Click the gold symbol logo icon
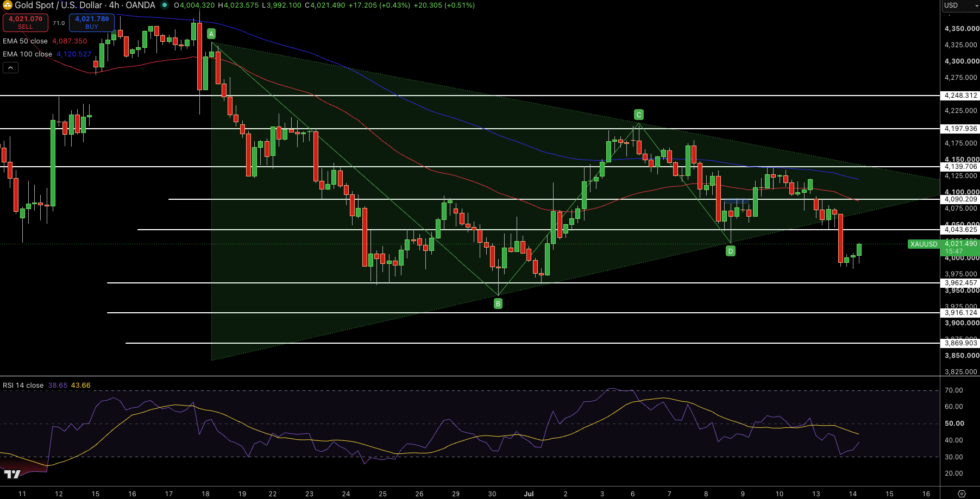 (7, 5)
